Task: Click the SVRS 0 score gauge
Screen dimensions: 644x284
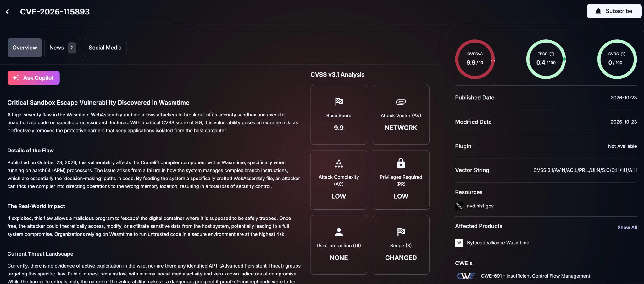Action: pyautogui.click(x=617, y=59)
